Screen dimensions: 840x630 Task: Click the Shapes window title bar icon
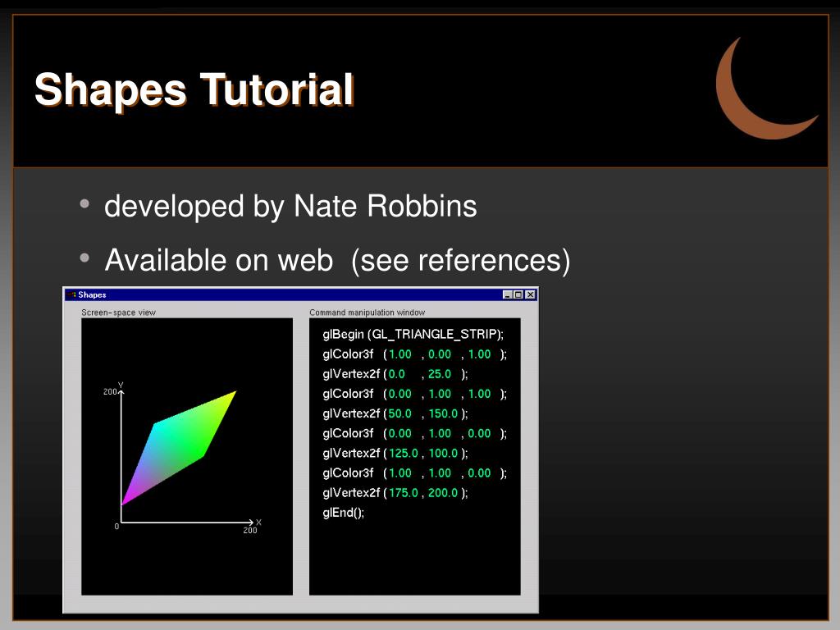[71, 294]
